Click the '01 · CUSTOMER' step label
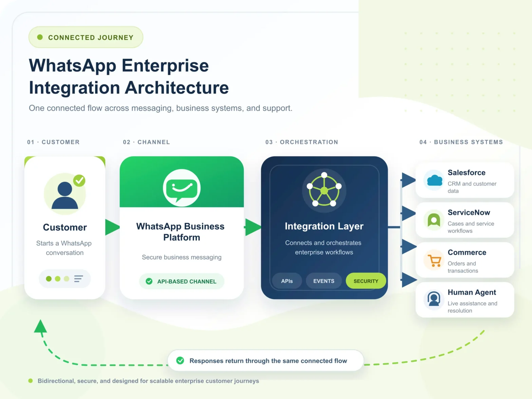Image resolution: width=532 pixels, height=399 pixels. coord(53,142)
